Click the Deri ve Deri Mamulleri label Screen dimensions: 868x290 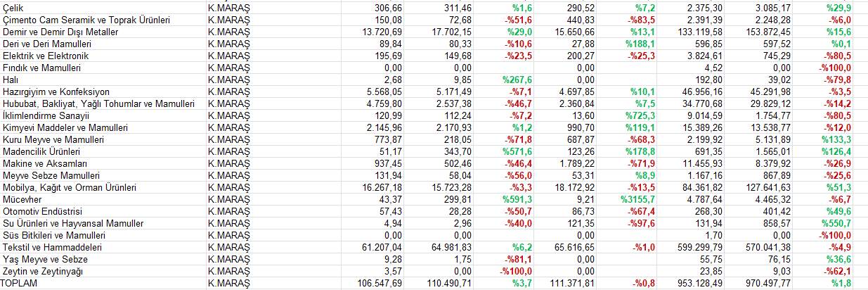coord(46,44)
